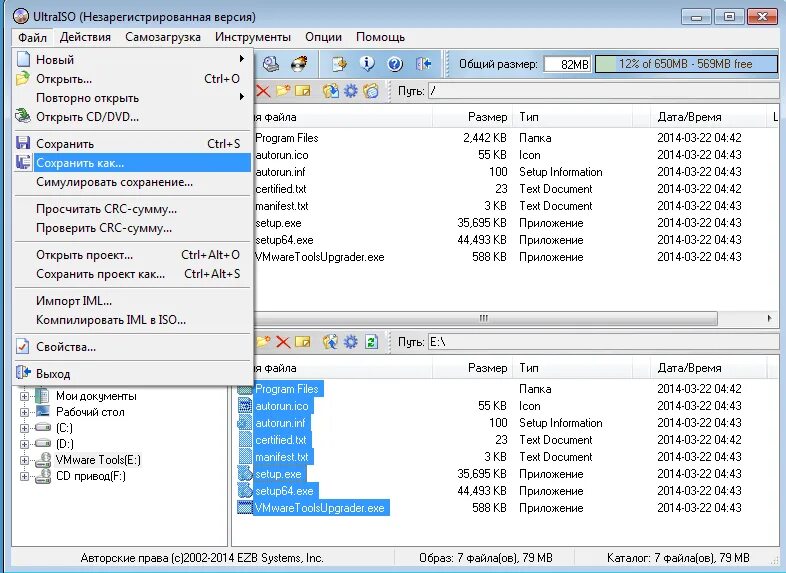
Task: Click blue gear icon in image pane toolbar
Action: (x=350, y=91)
